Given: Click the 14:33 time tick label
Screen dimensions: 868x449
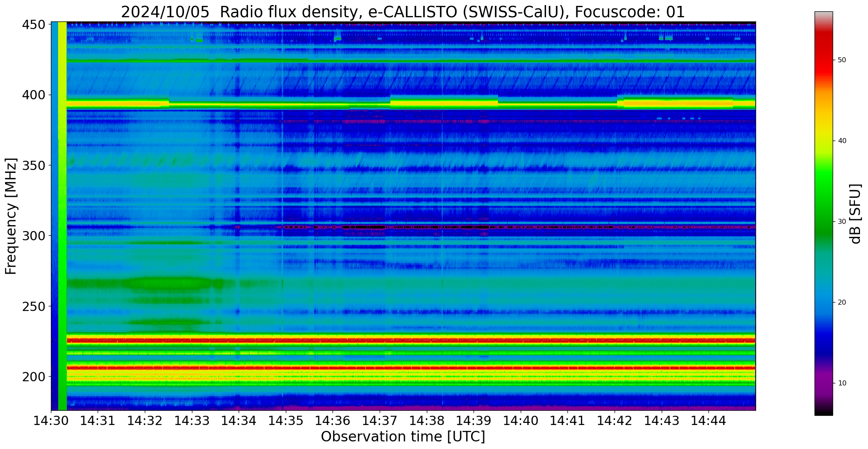Looking at the screenshot, I should coord(192,420).
